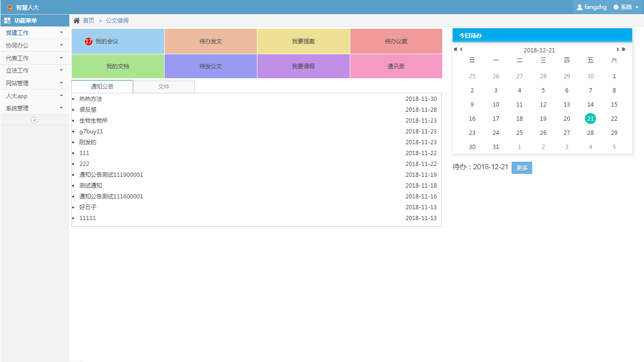The image size is (644, 362).
Task: Expand the 系统管理 menu section
Action: 34,108
